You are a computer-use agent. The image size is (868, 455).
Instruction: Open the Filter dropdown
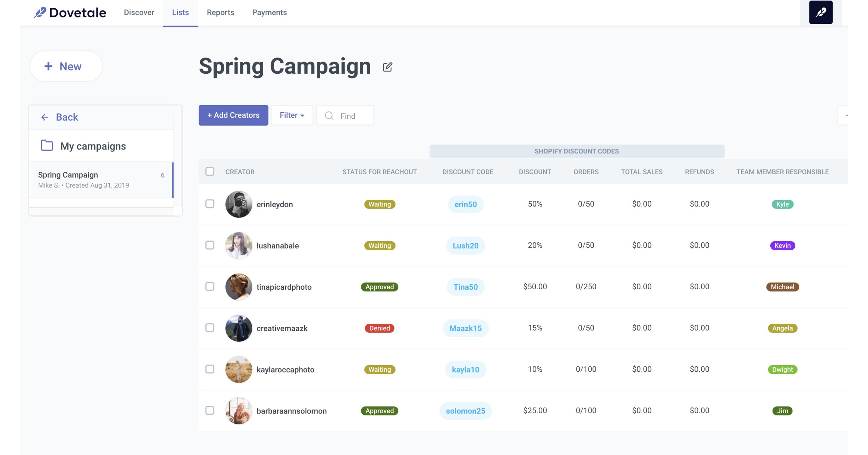(x=292, y=115)
